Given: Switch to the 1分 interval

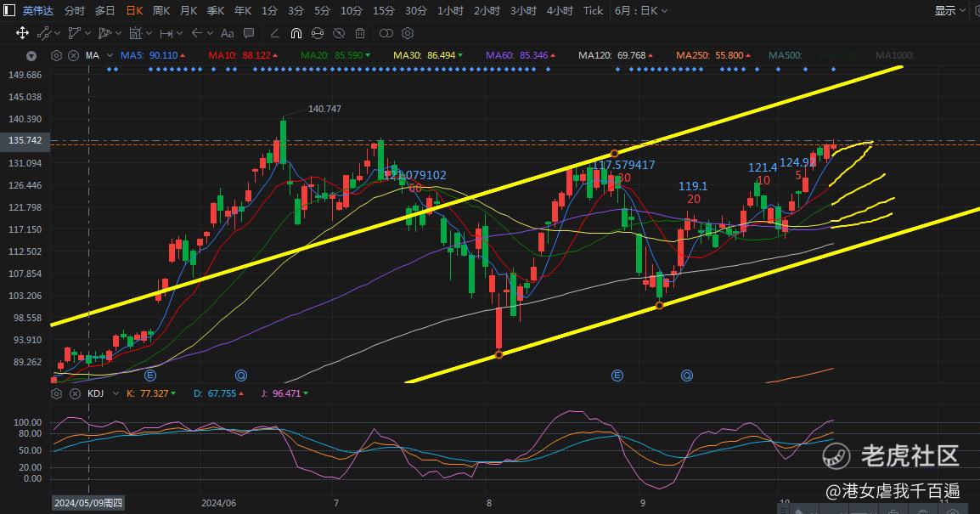Looking at the screenshot, I should click(x=269, y=11).
